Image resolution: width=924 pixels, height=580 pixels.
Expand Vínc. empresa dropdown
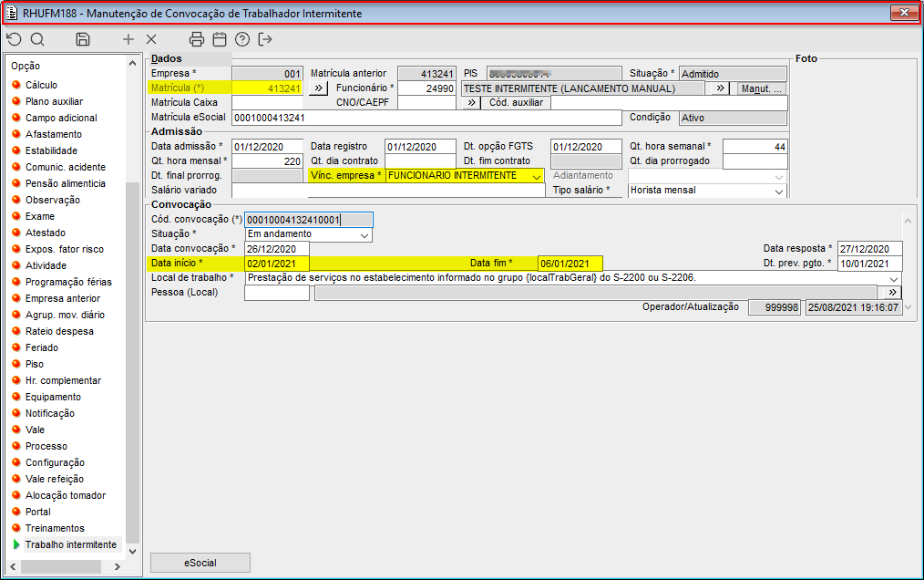coord(536,176)
